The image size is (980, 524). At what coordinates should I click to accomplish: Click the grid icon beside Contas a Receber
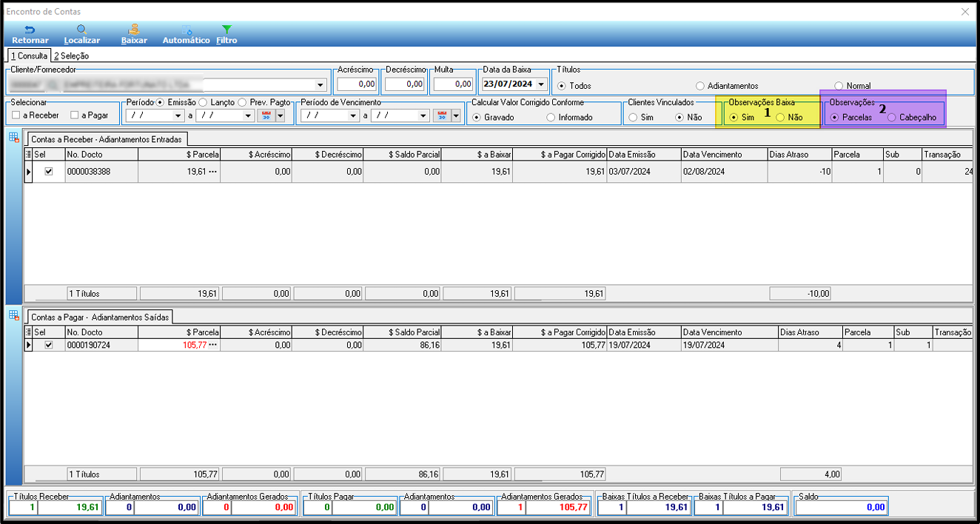pos(13,137)
